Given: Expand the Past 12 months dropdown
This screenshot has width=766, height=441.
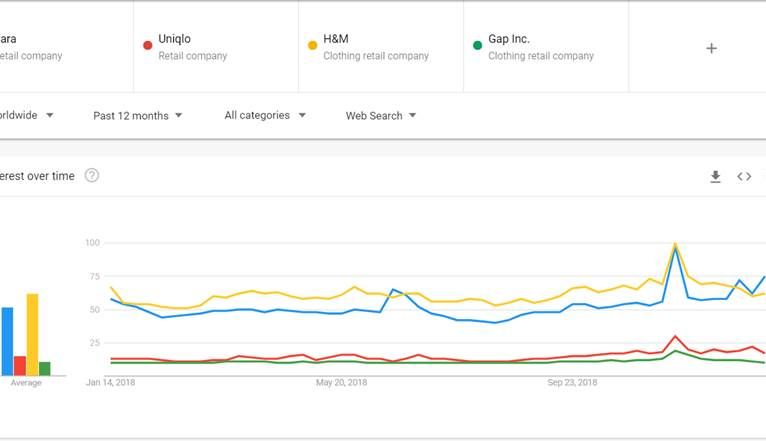Looking at the screenshot, I should pos(138,116).
